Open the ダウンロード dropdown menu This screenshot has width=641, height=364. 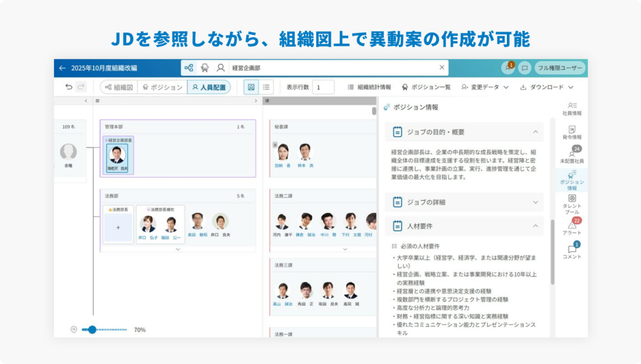[x=546, y=87]
